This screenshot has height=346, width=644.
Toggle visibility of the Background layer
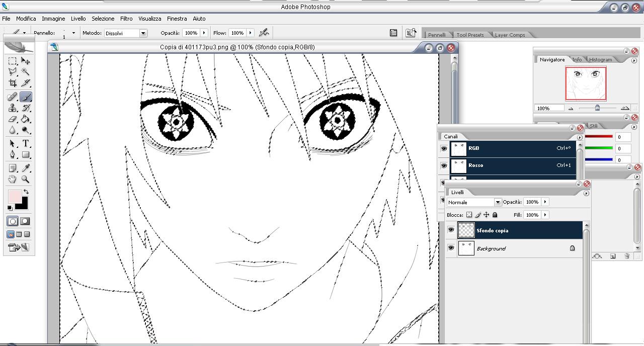pyautogui.click(x=451, y=248)
